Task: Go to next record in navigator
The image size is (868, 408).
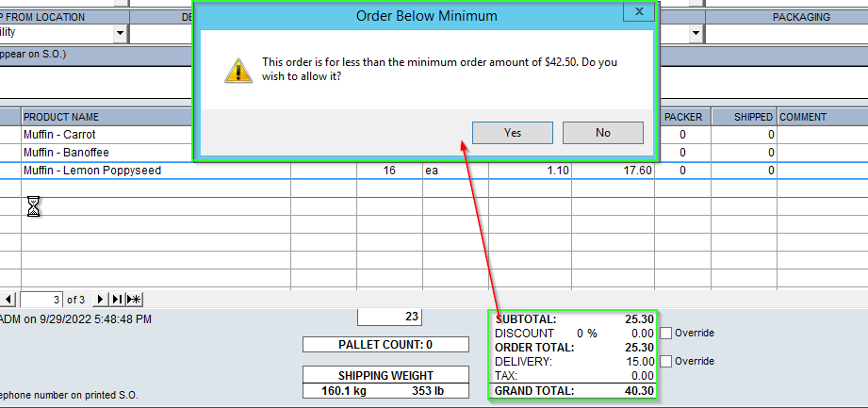Action: coord(101,299)
